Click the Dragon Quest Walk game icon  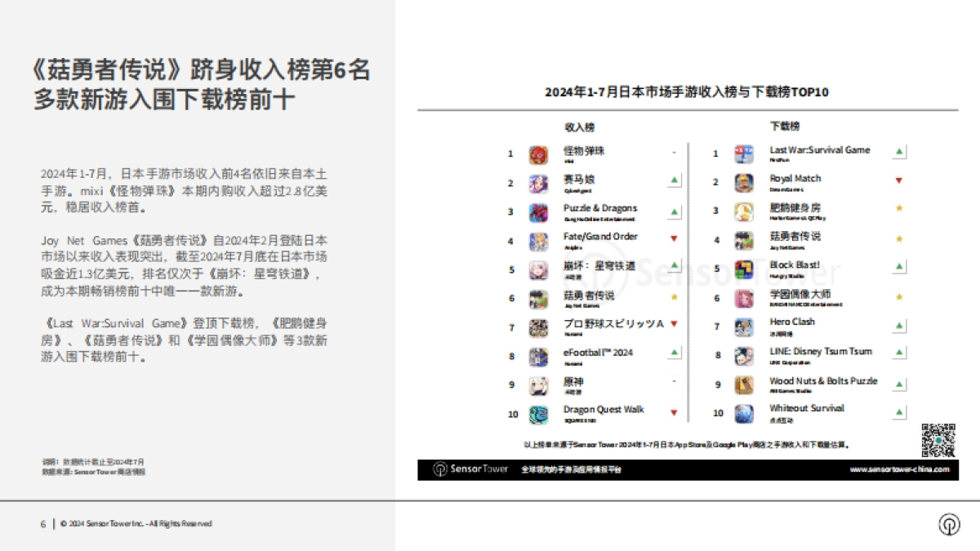537,413
